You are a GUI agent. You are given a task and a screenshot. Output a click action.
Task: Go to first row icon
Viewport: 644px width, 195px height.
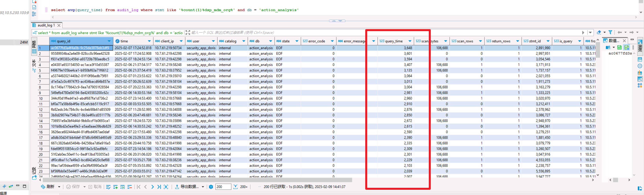(139, 187)
